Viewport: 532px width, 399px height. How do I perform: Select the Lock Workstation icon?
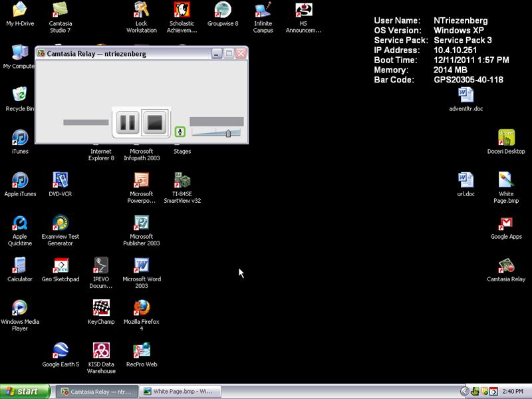tap(142, 9)
